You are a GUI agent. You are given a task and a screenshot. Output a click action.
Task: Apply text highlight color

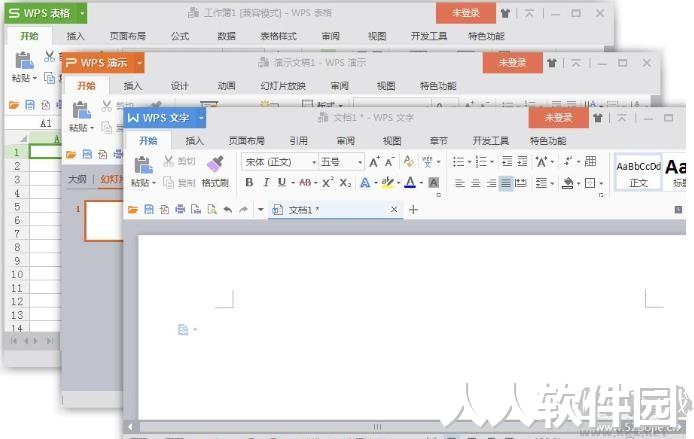pos(387,182)
